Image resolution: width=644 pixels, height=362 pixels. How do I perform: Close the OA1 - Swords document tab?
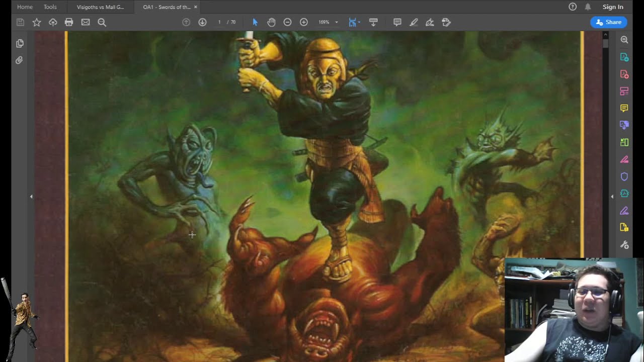tap(196, 7)
